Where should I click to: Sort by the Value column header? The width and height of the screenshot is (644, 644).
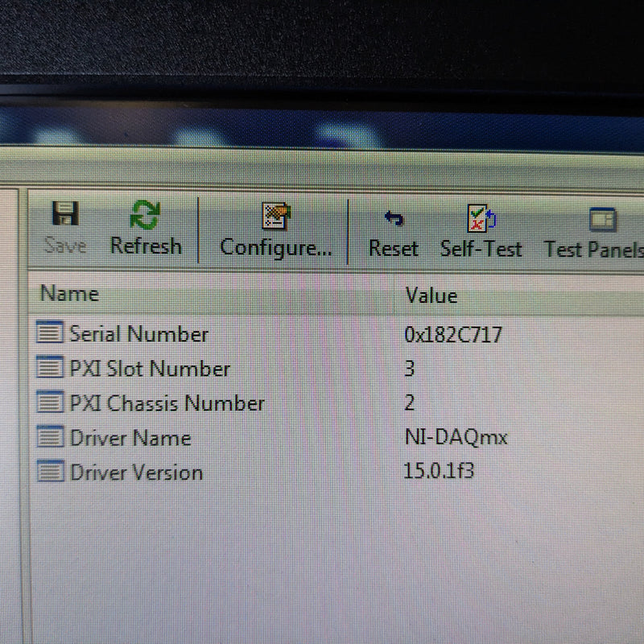click(x=431, y=295)
